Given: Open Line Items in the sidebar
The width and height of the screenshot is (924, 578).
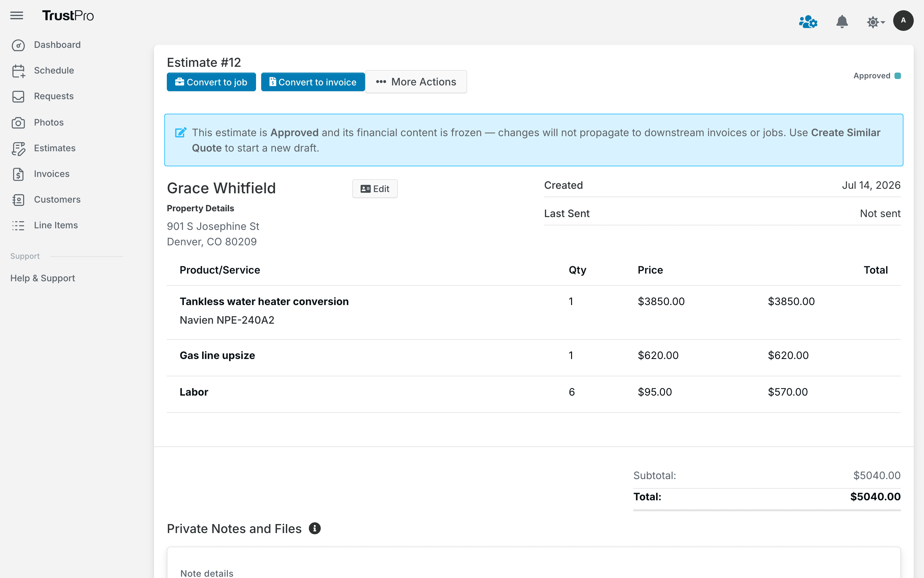Looking at the screenshot, I should click(x=56, y=225).
